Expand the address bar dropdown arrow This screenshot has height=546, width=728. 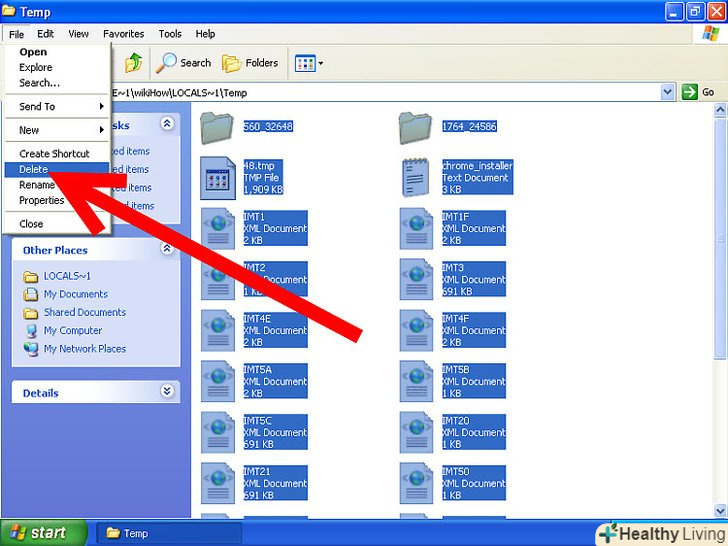pos(668,92)
